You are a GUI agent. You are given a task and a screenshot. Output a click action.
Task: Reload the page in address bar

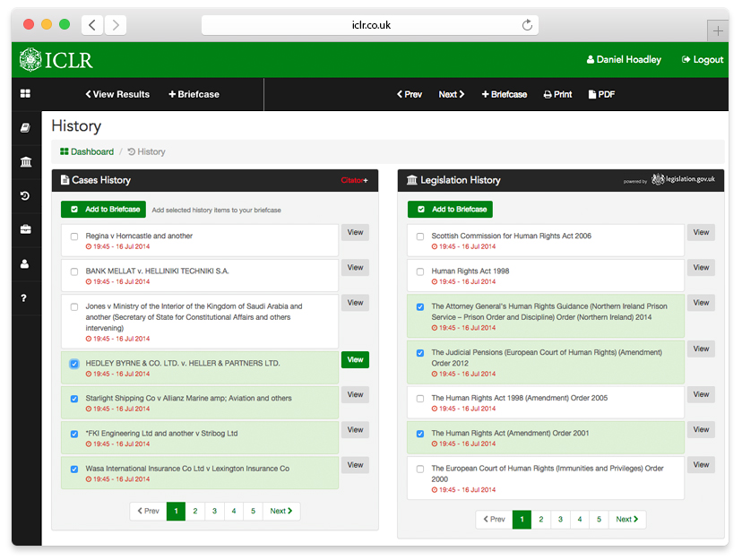527,25
